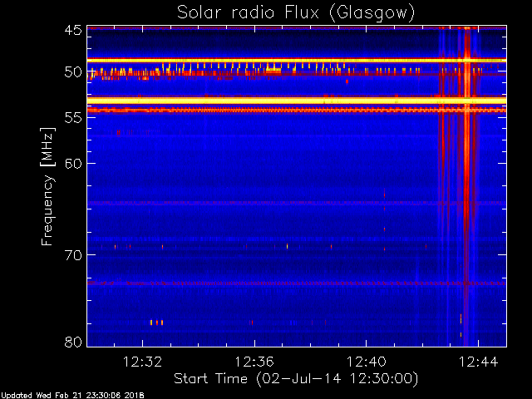Select the Frequency [MHz] axis label
Screen dimensions: 532x399
47,186
